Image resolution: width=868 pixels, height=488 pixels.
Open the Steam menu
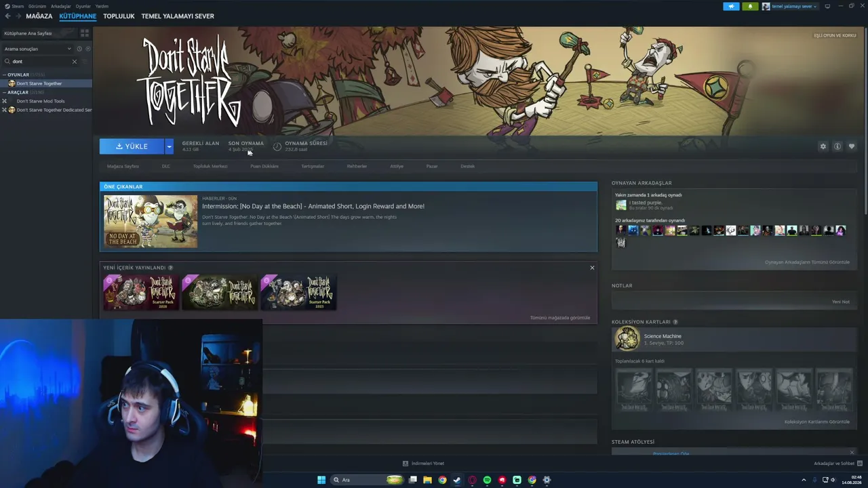(18, 6)
